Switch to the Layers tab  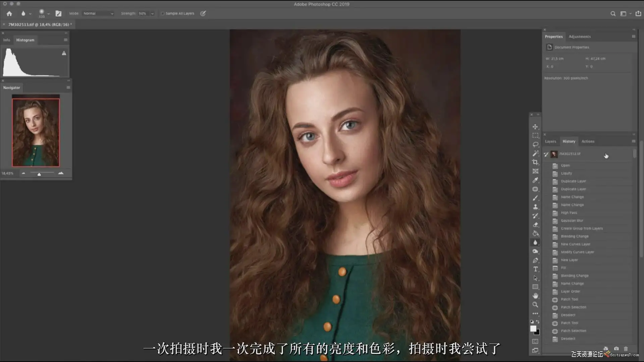(x=550, y=141)
